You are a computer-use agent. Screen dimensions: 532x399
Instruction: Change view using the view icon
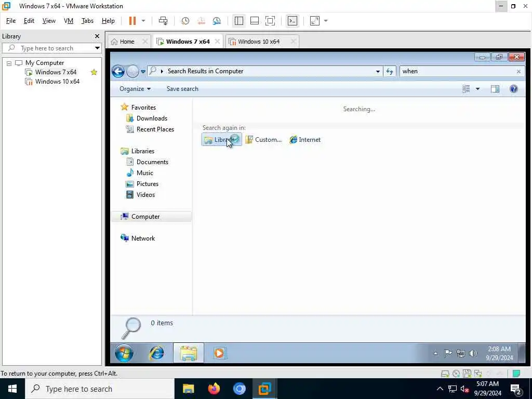point(466,89)
